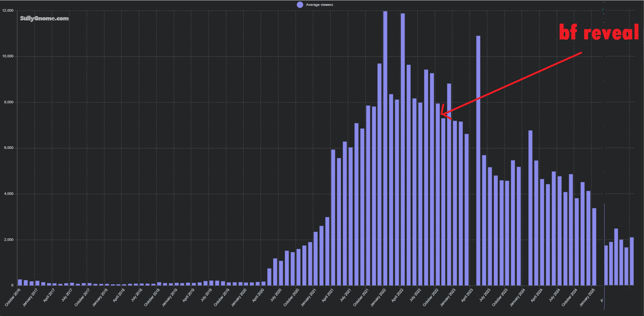Click the 10,000 y-axis label

8,56
